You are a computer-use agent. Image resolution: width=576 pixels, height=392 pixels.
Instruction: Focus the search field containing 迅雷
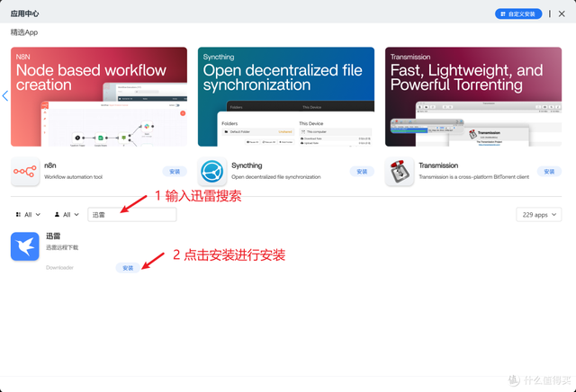coord(132,215)
